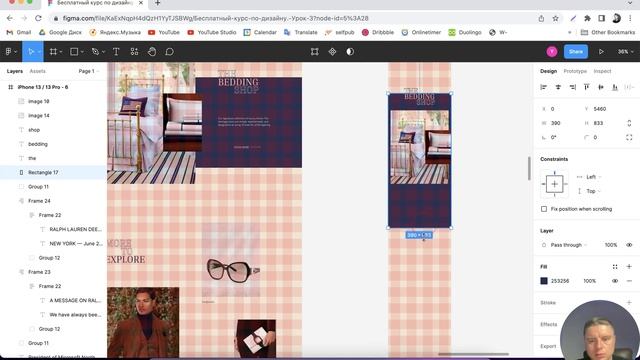Select the Rectangle shape tool
Image resolution: width=640 pixels, height=360 pixels.
click(74, 52)
